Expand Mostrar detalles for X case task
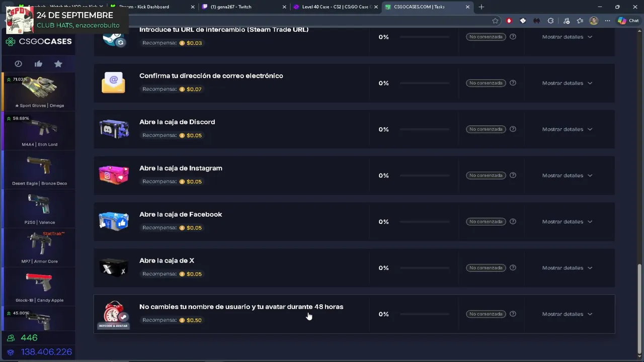Image resolution: width=644 pixels, height=362 pixels. (567, 268)
